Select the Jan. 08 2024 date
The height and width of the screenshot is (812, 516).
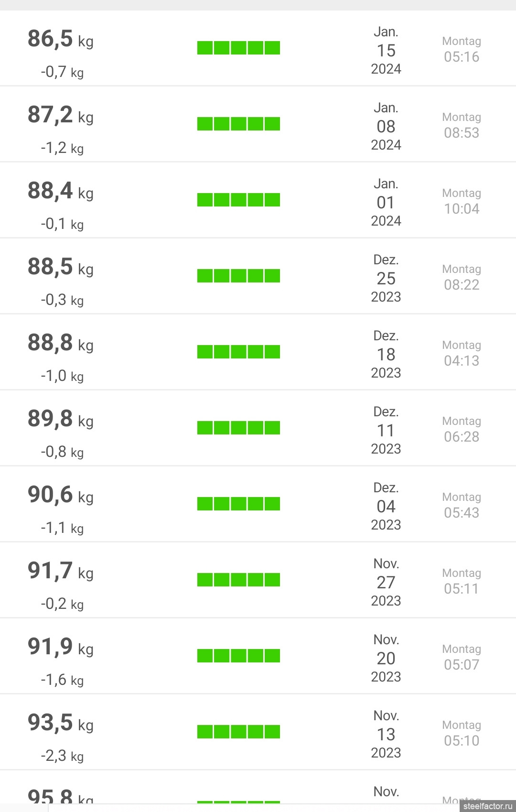point(386,126)
